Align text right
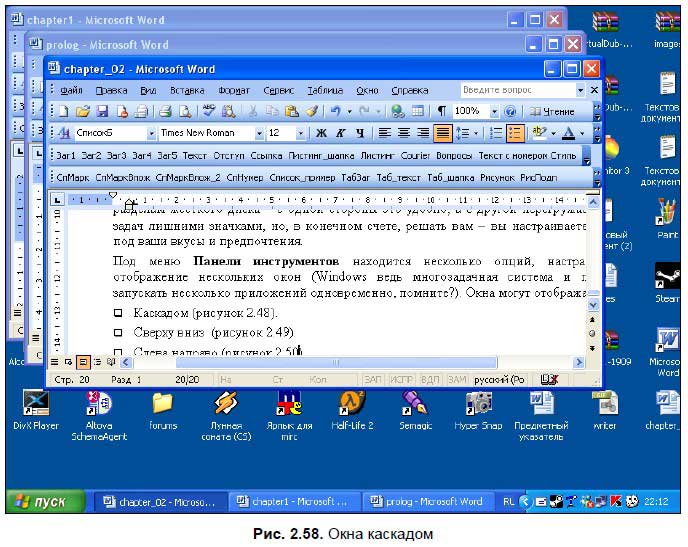688x547 pixels. coord(423,133)
